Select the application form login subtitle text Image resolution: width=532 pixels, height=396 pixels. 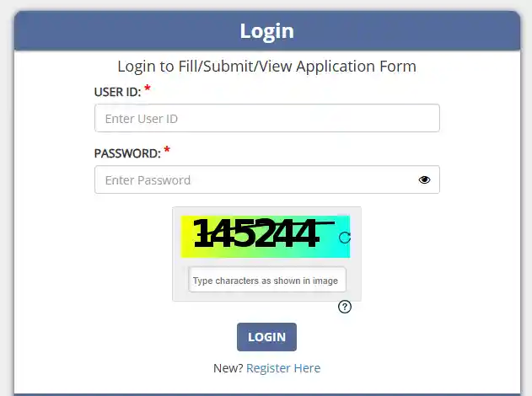(266, 66)
